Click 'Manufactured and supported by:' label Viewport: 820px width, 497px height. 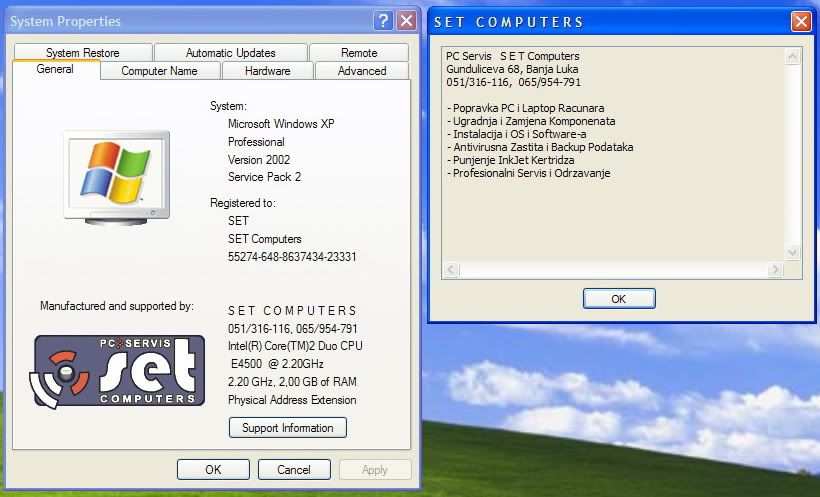tap(117, 306)
